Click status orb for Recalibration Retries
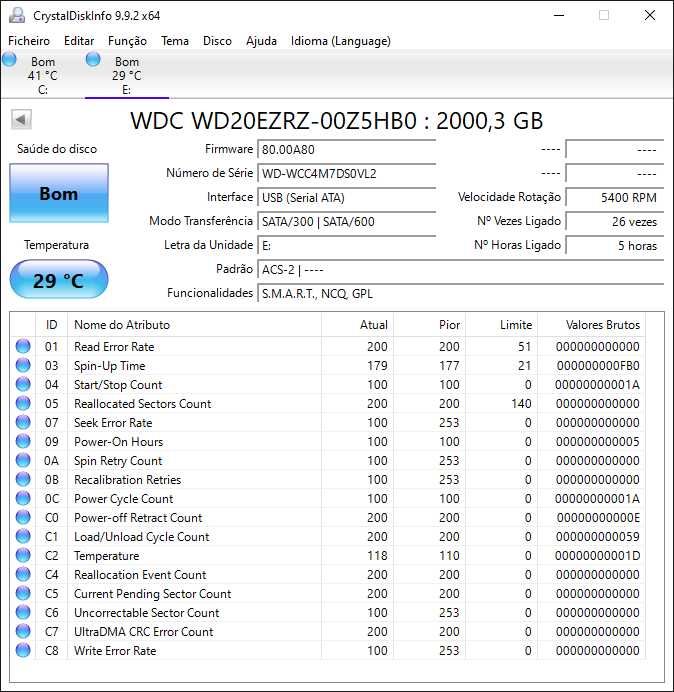Viewport: 674px width, 692px height. [x=23, y=479]
